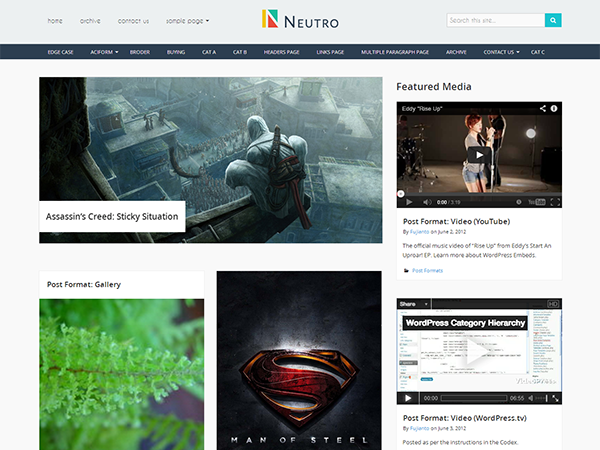Open fullscreen on the YouTube video
This screenshot has height=450, width=600.
click(x=553, y=201)
